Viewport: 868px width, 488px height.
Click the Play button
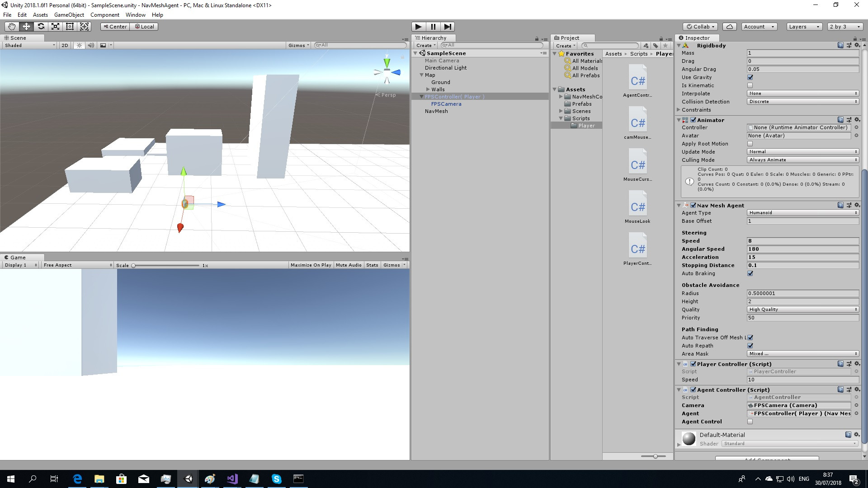[419, 27]
